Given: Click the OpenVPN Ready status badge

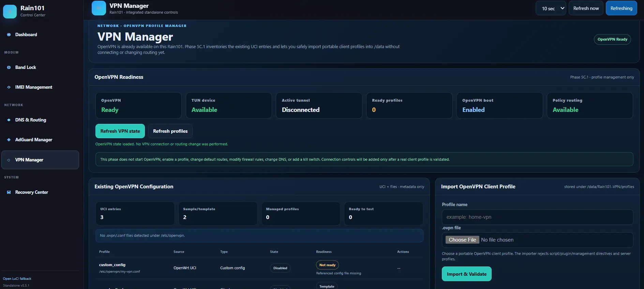Looking at the screenshot, I should 612,39.
